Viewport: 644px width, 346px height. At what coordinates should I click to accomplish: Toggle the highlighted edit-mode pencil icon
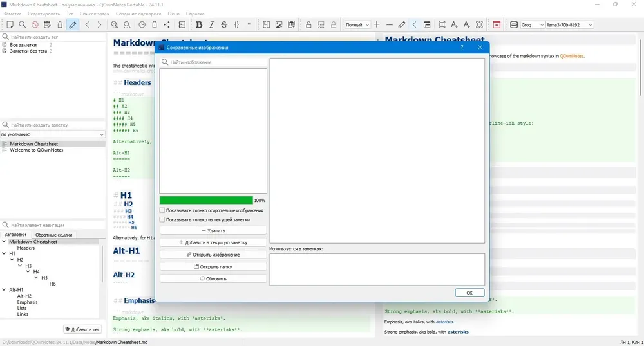[x=73, y=24]
